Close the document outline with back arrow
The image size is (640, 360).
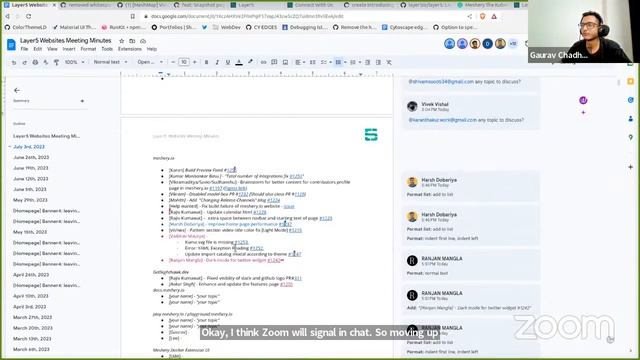[x=17, y=90]
